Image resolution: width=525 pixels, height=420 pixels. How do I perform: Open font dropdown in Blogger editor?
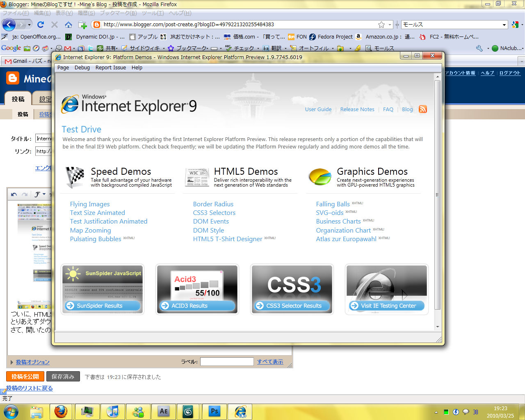point(39,194)
